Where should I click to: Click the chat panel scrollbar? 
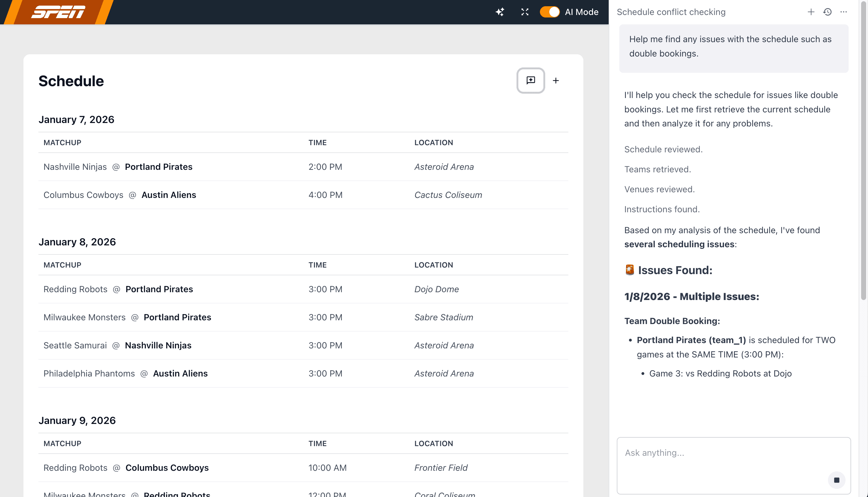[x=864, y=150]
